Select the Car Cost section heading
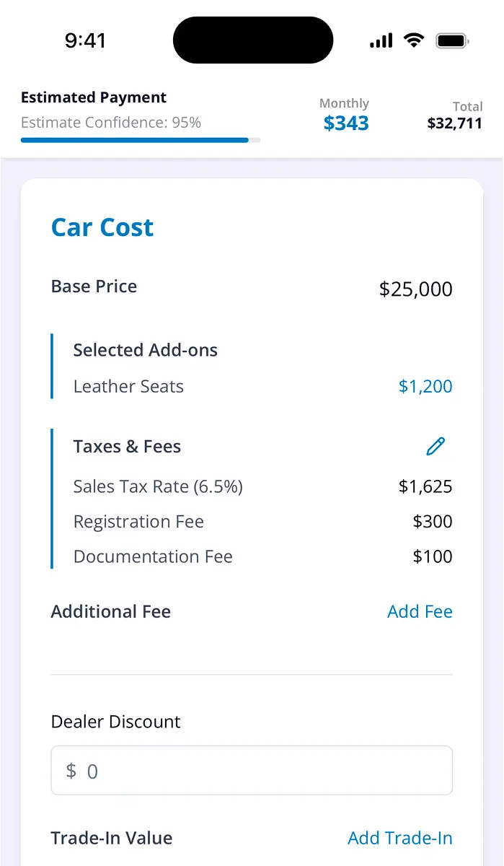Image resolution: width=504 pixels, height=866 pixels. point(102,227)
